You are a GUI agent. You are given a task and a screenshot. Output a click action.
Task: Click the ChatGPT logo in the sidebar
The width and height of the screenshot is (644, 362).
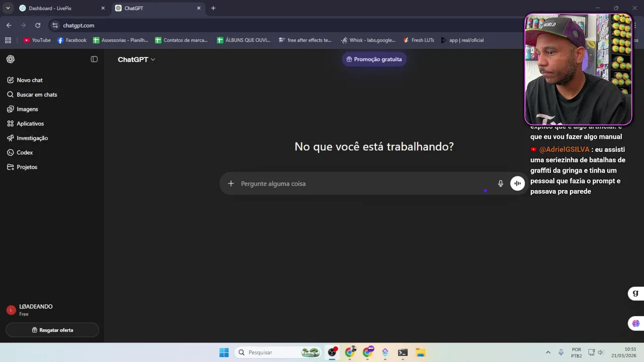coord(11,59)
